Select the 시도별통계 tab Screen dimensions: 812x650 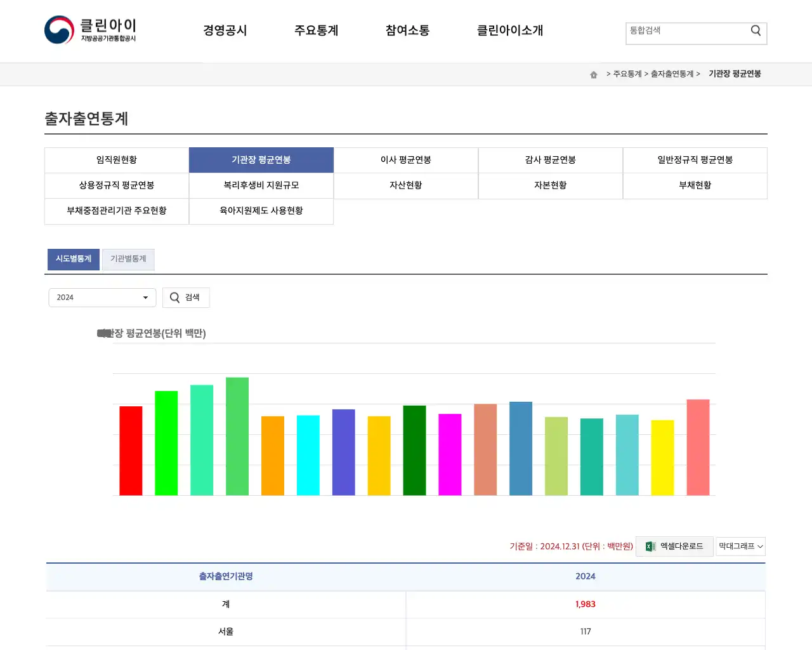tap(73, 259)
